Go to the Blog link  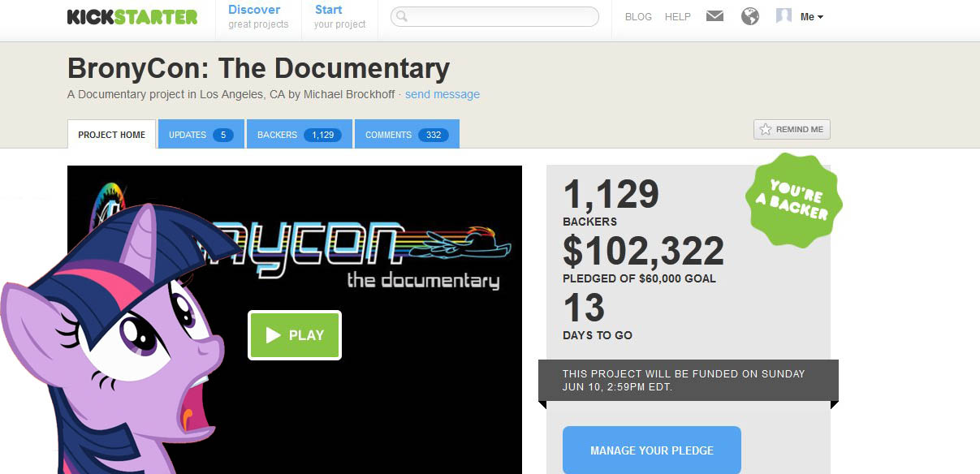(638, 17)
